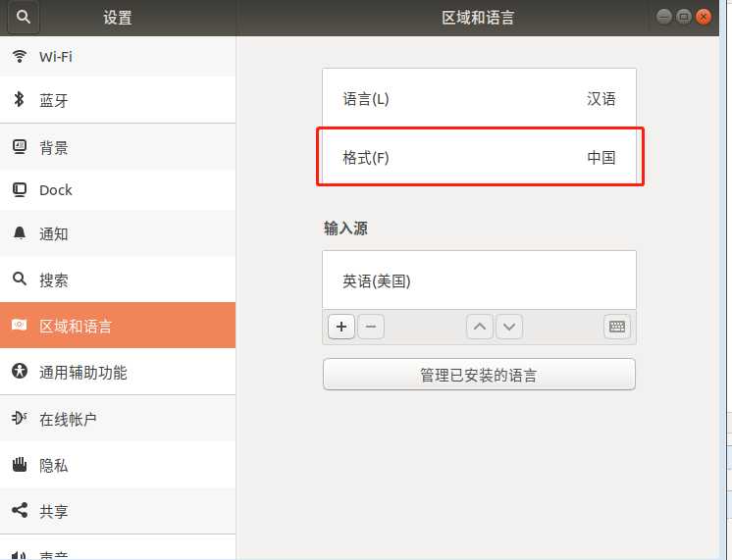Select the 英语(美国) input source
The width and height of the screenshot is (732, 560).
(x=479, y=280)
